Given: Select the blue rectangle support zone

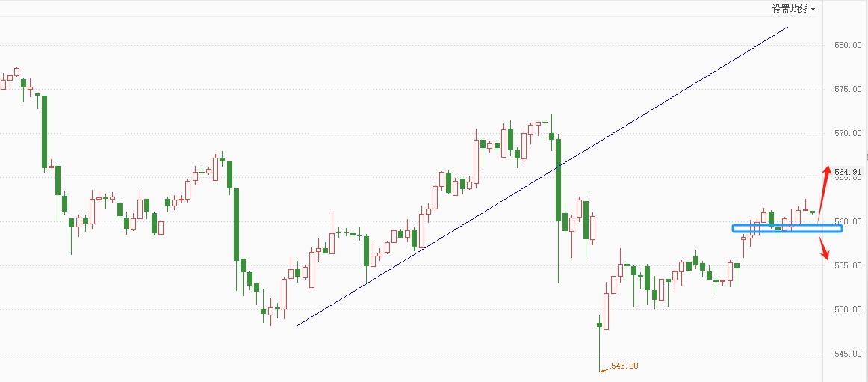Looking at the screenshot, I should (787, 228).
